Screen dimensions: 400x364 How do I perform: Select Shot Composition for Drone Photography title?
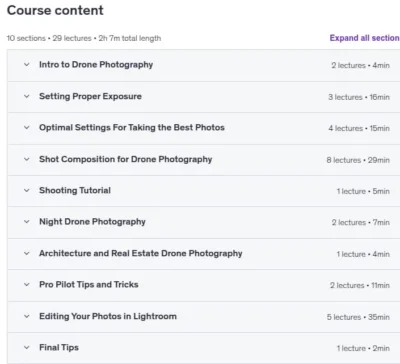[x=126, y=159]
